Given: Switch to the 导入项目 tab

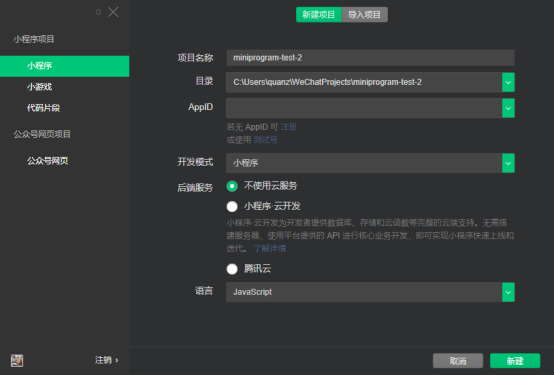Looking at the screenshot, I should pos(365,15).
